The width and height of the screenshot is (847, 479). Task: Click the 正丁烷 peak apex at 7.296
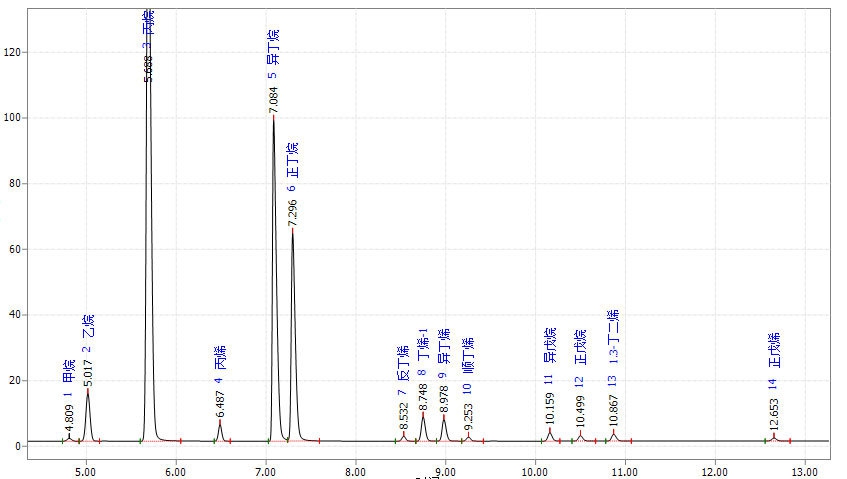[293, 230]
